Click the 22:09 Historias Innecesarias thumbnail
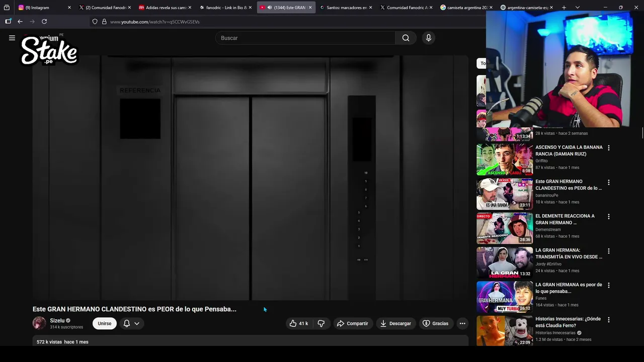The image size is (644, 362). pyautogui.click(x=505, y=330)
